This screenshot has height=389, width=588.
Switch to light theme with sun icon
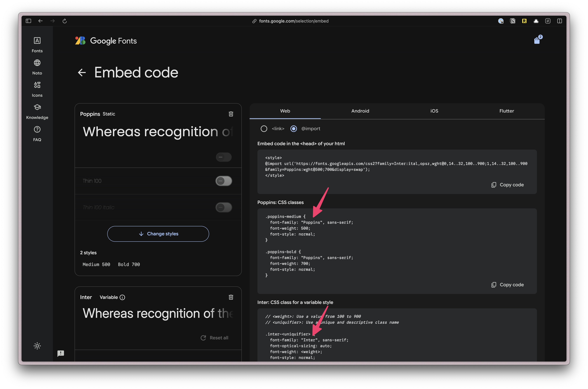tap(37, 346)
